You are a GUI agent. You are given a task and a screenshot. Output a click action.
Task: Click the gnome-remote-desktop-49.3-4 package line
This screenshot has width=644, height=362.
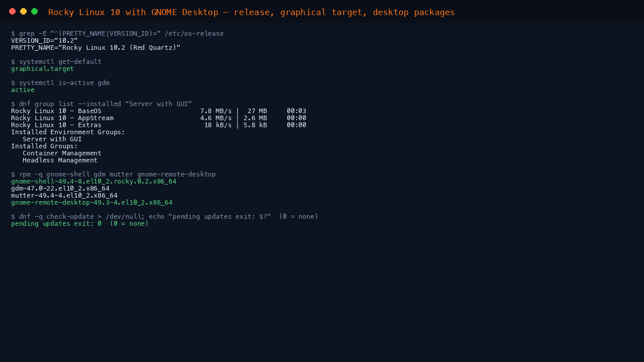point(92,203)
